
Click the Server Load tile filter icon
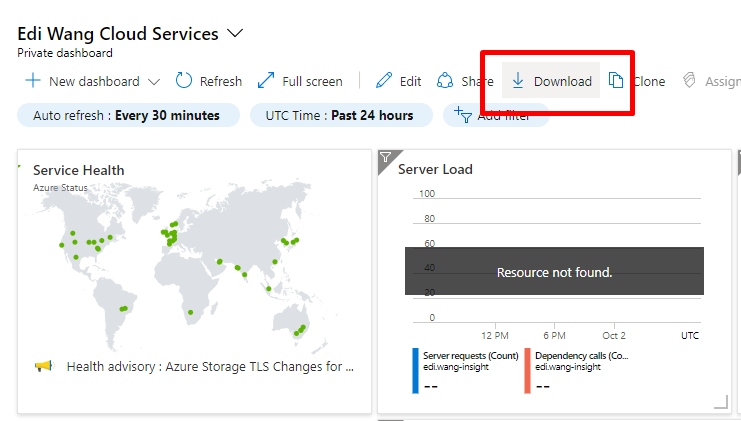pyautogui.click(x=386, y=157)
